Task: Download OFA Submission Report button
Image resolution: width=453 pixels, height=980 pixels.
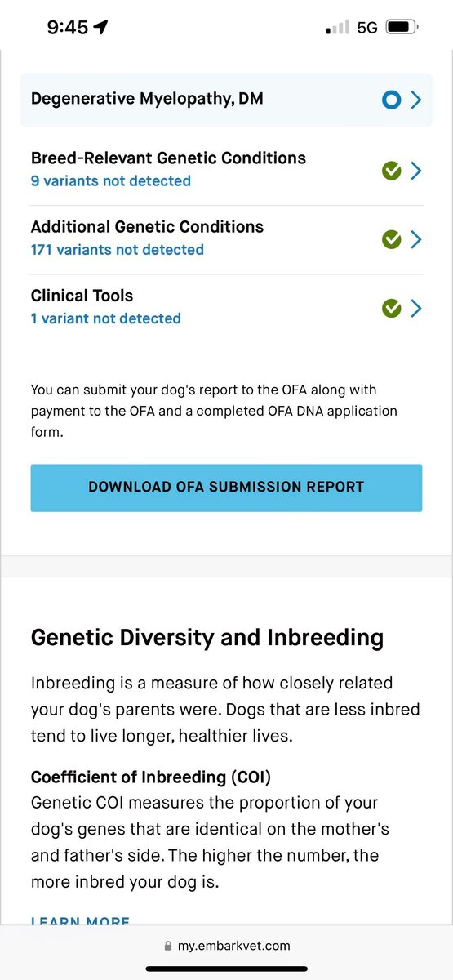Action: (x=226, y=488)
